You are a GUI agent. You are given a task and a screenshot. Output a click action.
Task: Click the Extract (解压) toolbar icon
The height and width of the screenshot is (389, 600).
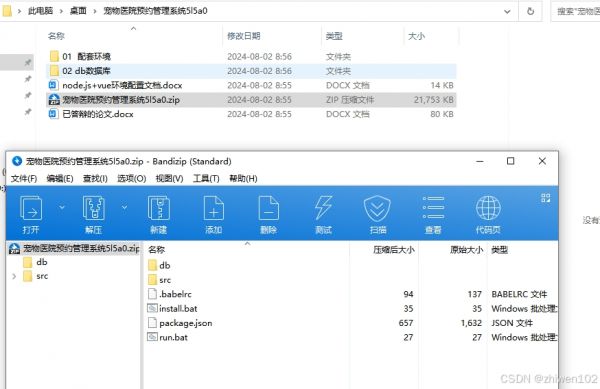click(93, 214)
